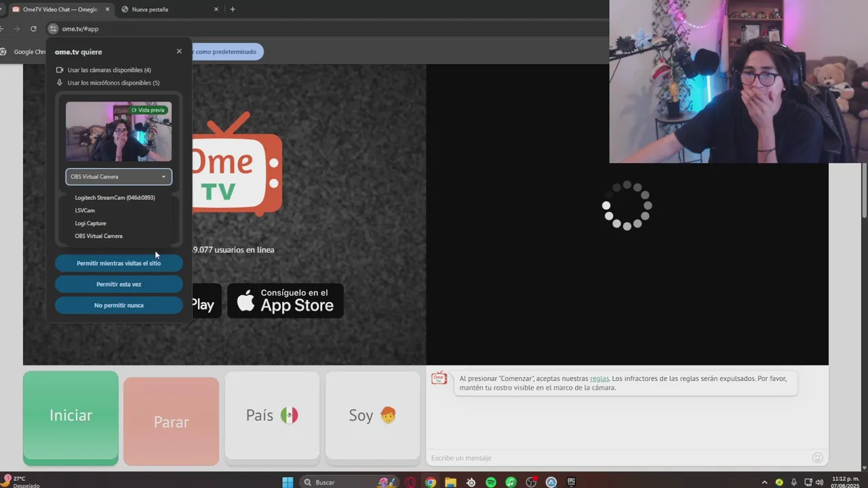The image size is (868, 488).
Task: Open the País country selector
Action: (x=272, y=415)
